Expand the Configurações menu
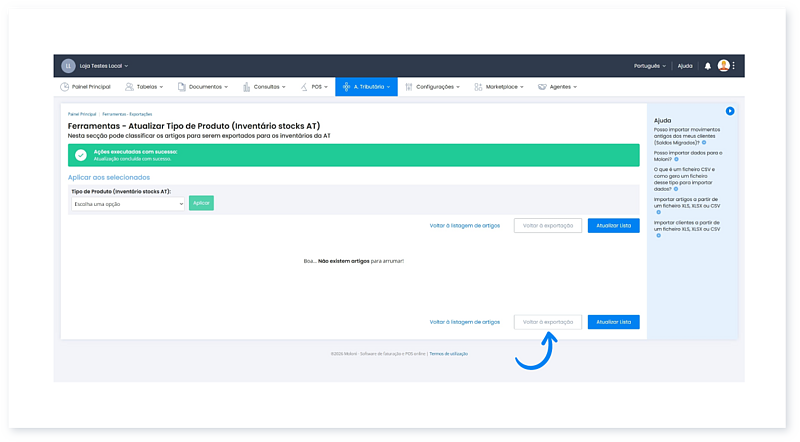 coord(438,87)
